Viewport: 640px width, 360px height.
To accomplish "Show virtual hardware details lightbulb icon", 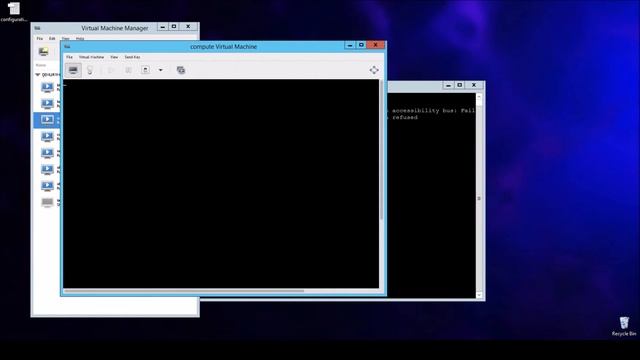I will point(90,70).
